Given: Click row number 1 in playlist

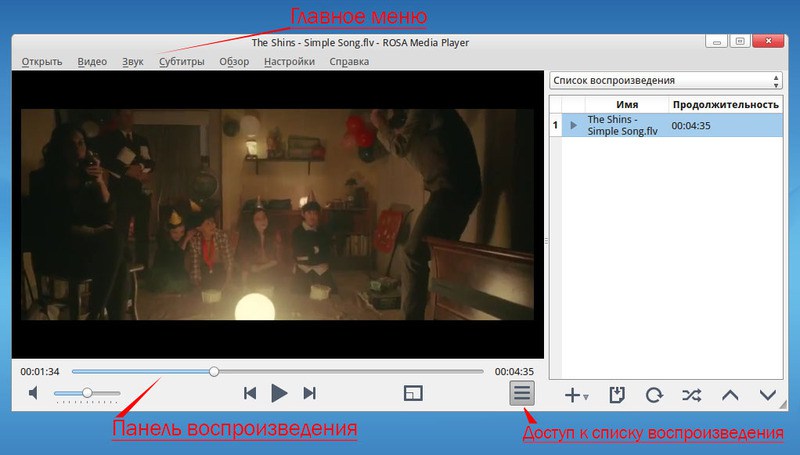Looking at the screenshot, I should pos(555,125).
